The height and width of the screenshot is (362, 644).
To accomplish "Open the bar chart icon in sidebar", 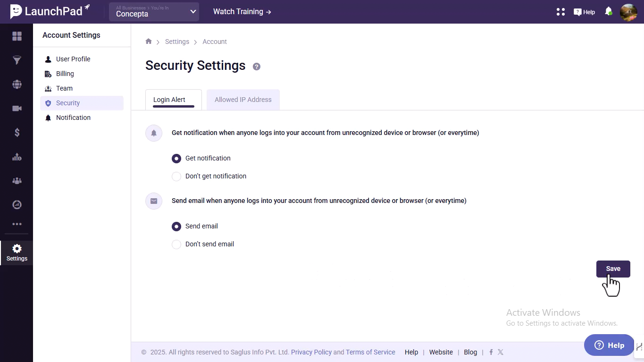I will [17, 157].
